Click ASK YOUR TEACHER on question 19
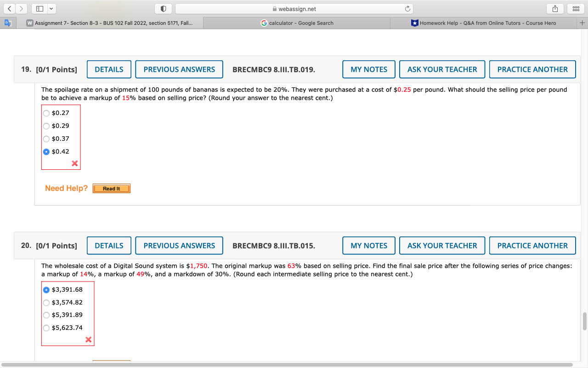The image size is (588, 368). pyautogui.click(x=442, y=69)
